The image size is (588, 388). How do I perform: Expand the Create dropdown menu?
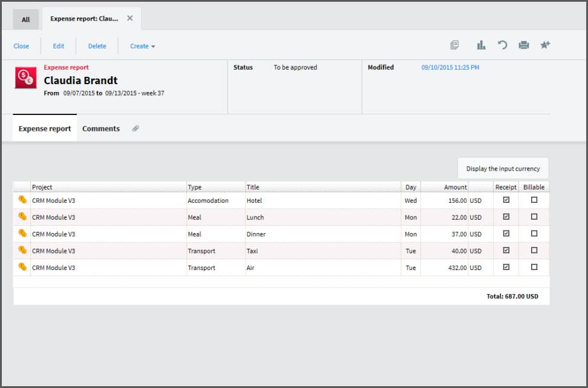coord(143,46)
